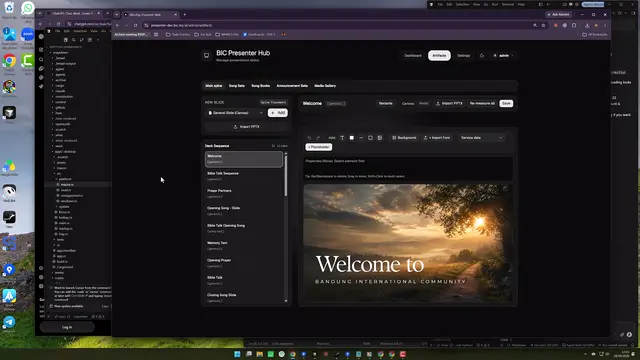This screenshot has width=640, height=360.
Task: Open the Selection menu in the editor menu bar
Action: point(80,31)
